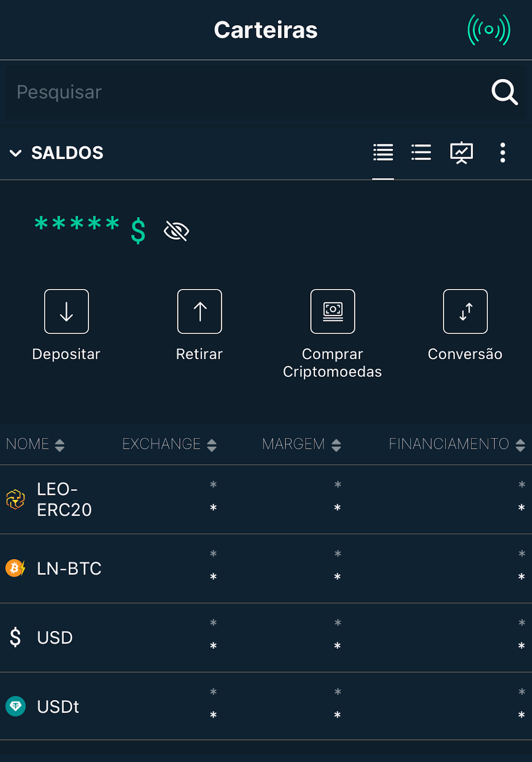The width and height of the screenshot is (532, 762).
Task: Tap the search magnifier icon
Action: coord(504,91)
